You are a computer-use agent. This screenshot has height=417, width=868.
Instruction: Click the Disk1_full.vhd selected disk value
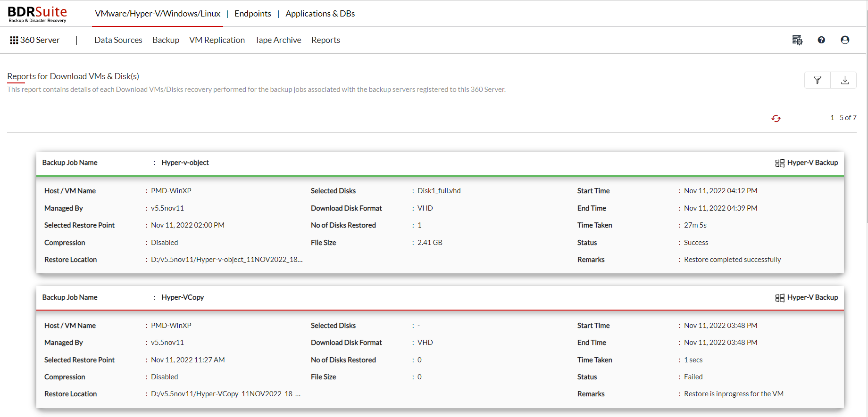tap(439, 191)
